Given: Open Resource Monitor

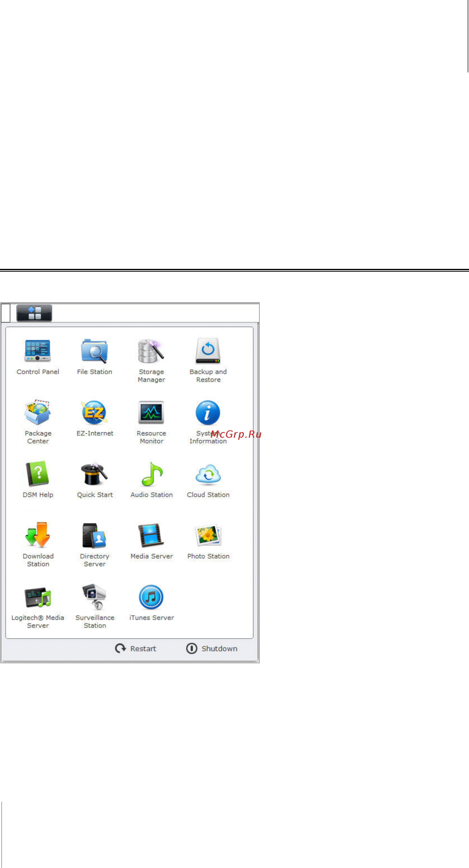Looking at the screenshot, I should click(151, 412).
